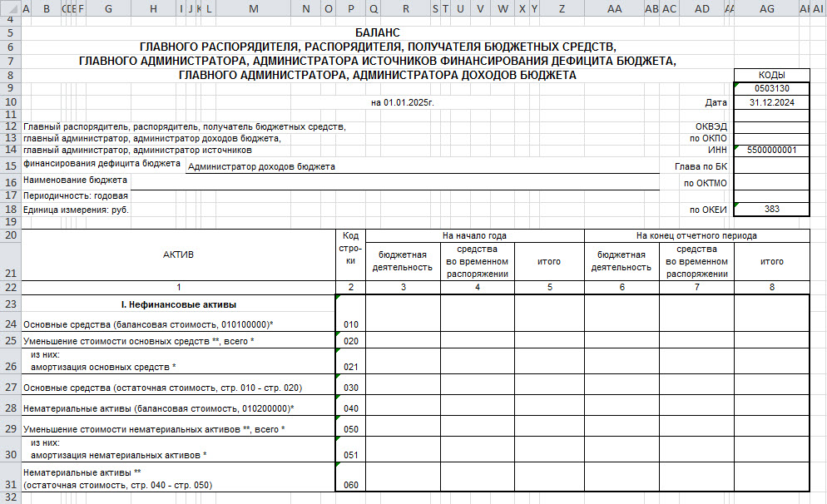Select column G header
This screenshot has width=827, height=504.
coord(109,8)
